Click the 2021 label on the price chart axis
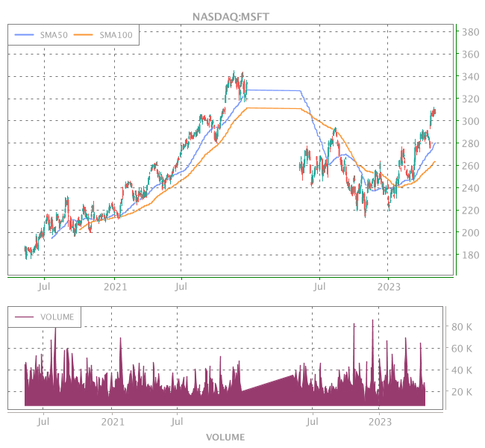The image size is (485, 448). tap(115, 287)
